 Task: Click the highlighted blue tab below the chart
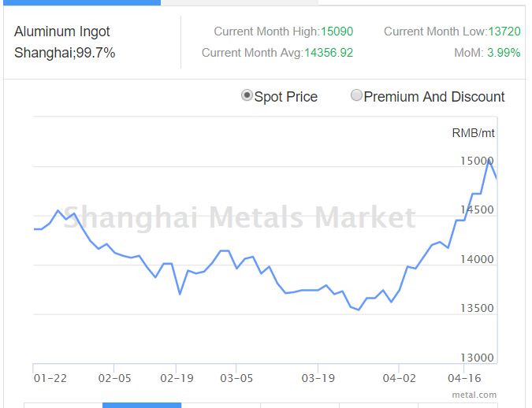tap(142, 405)
